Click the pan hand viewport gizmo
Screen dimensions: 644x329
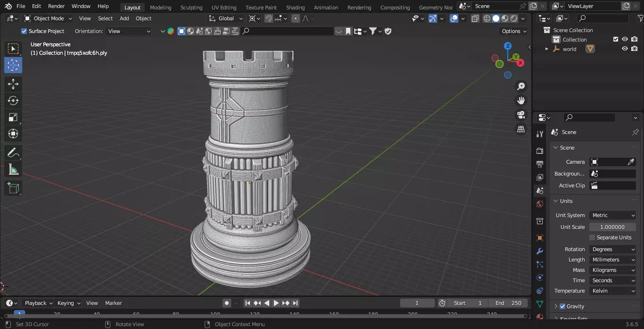pyautogui.click(x=521, y=101)
